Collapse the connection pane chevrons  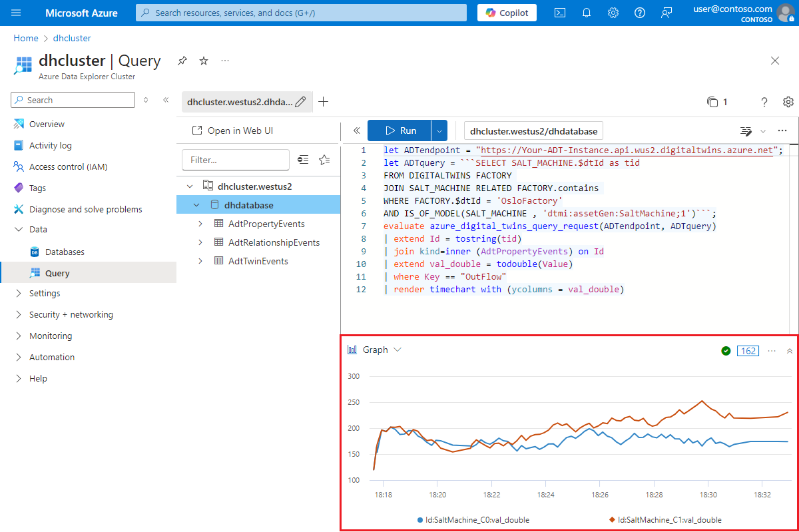point(356,131)
